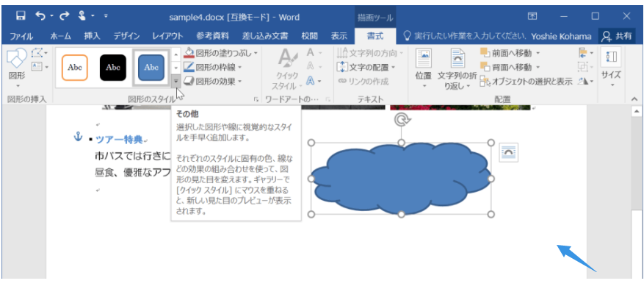
Task: Open the 文字列の折り返し wrap text button
Action: click(457, 68)
